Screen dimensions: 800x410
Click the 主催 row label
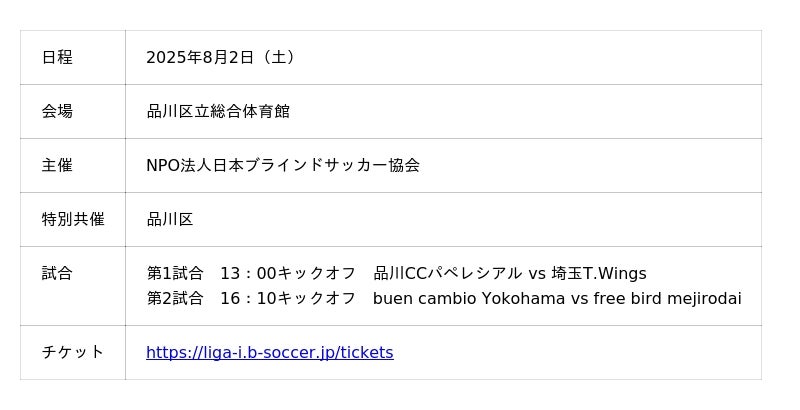click(x=57, y=165)
